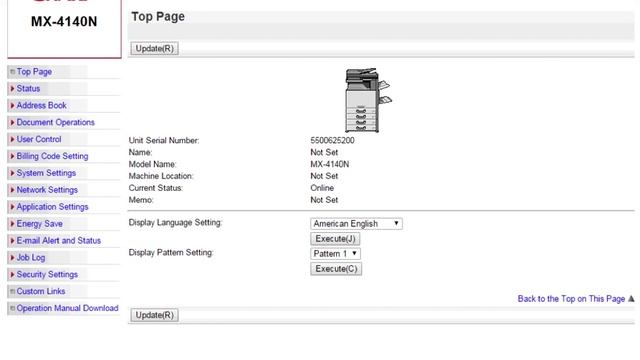Click the Model Name value MX-4140N
Image resolution: width=640 pixels, height=360 pixels.
(x=330, y=164)
